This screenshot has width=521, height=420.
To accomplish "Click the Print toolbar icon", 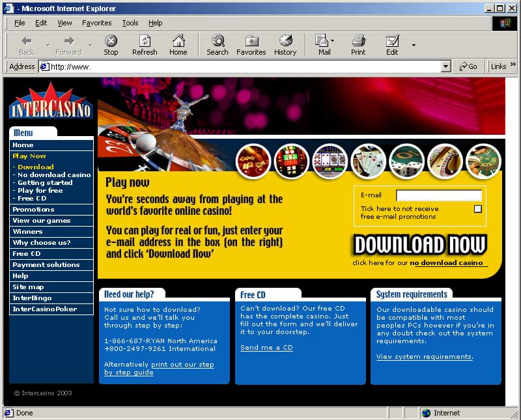I will pyautogui.click(x=358, y=45).
